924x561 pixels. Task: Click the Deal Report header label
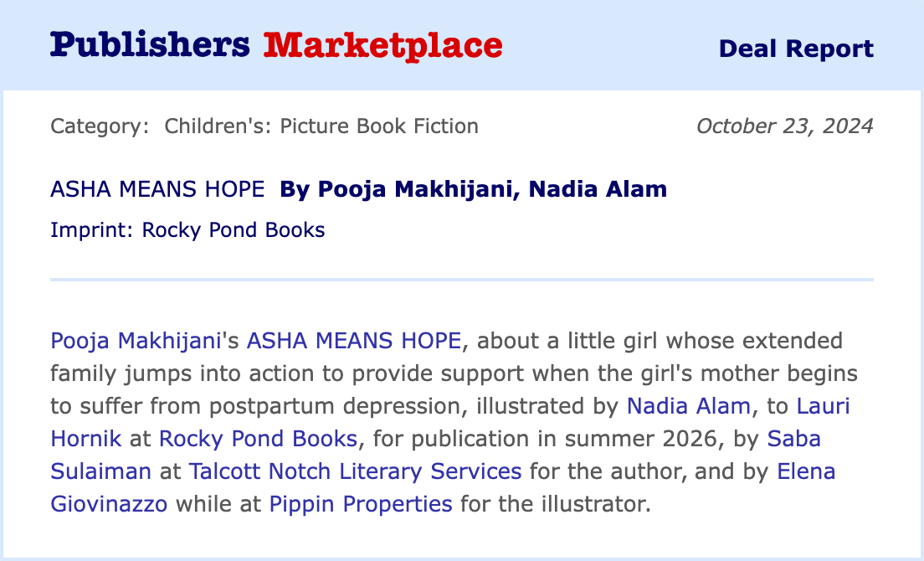click(795, 49)
